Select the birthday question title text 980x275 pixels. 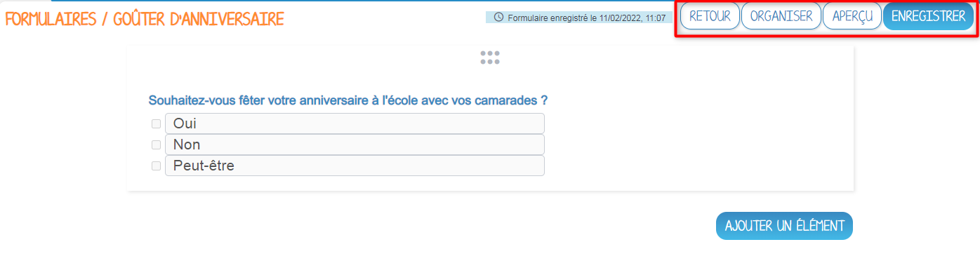click(348, 100)
